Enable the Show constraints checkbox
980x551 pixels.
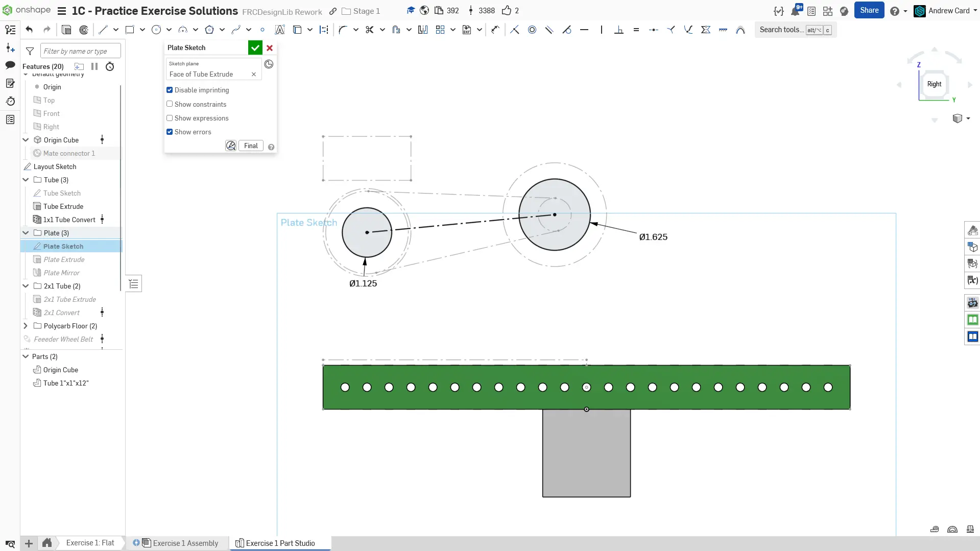point(170,104)
